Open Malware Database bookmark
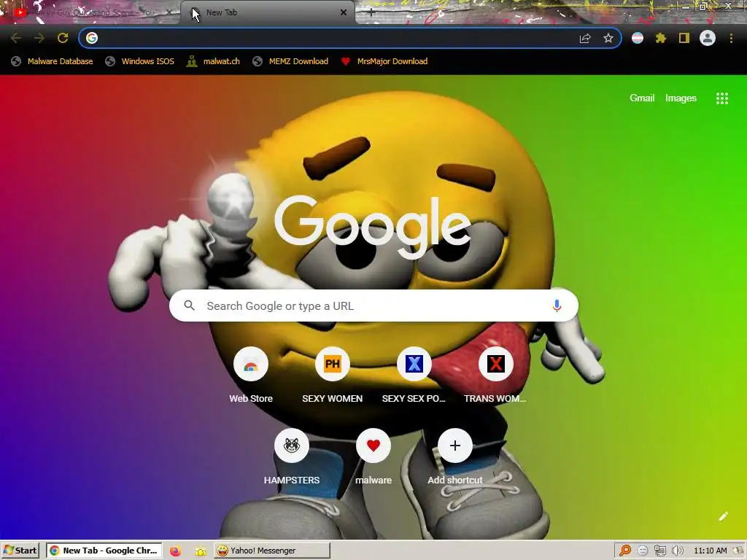This screenshot has height=560, width=747. (x=53, y=61)
